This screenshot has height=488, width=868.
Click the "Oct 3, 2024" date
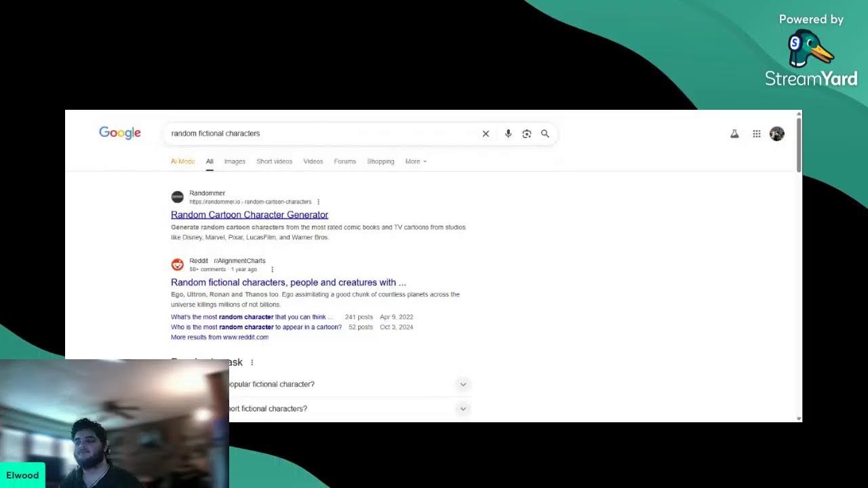tap(397, 327)
